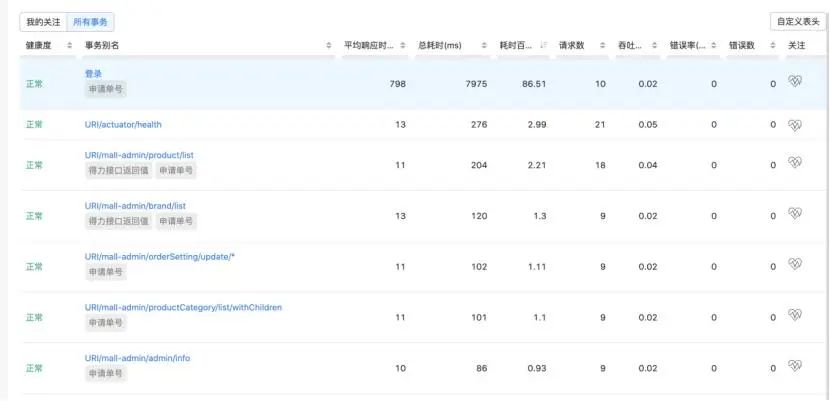Screen dimensions: 830x401
Task: Toggle follow heart for brand/list transaction
Action: coord(795,213)
